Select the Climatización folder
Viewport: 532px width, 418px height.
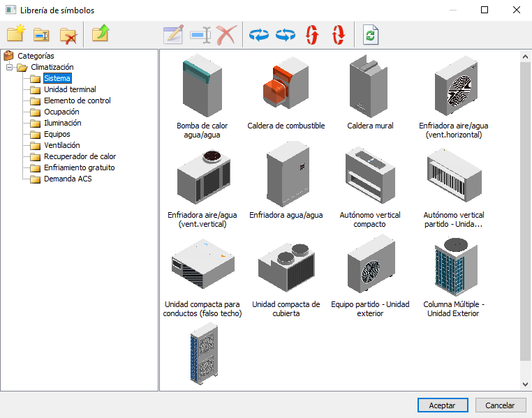pos(52,67)
